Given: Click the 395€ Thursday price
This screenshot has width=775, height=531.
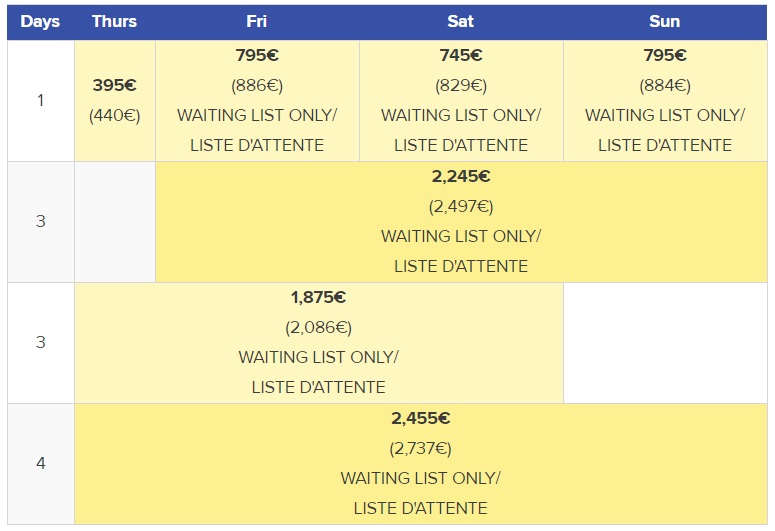Looking at the screenshot, I should click(114, 85).
